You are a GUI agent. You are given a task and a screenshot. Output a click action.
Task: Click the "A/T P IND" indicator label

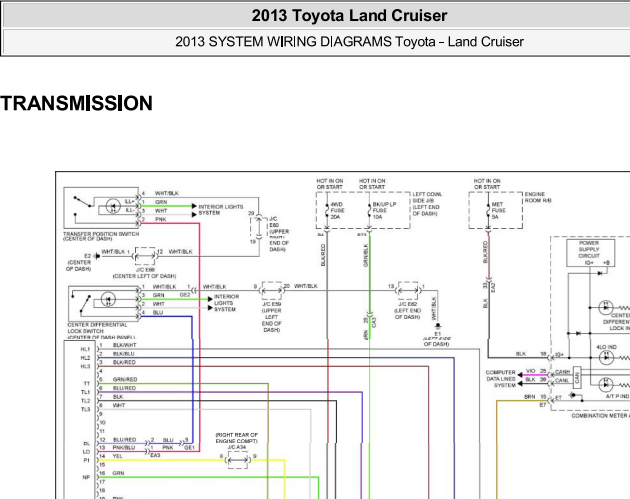tap(617, 396)
